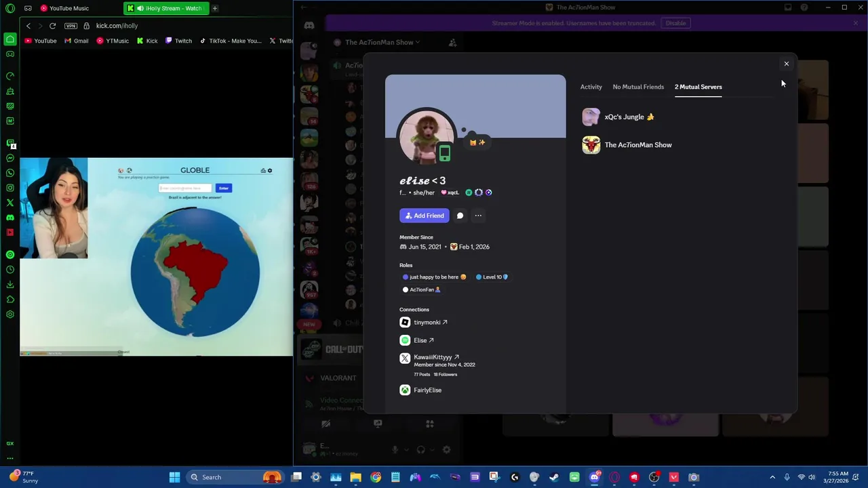
Task: Open the tinymonki Roblox connection link
Action: point(431,323)
